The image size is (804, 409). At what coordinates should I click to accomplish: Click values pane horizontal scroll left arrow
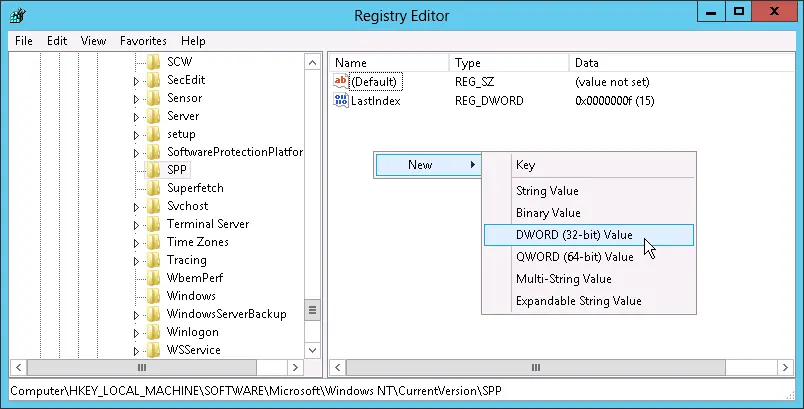click(x=337, y=367)
